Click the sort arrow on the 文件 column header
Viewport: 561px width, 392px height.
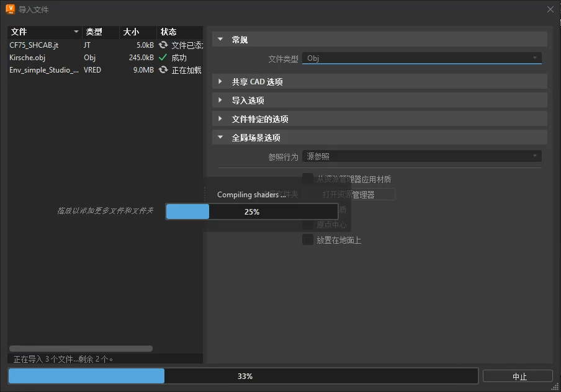[76, 32]
